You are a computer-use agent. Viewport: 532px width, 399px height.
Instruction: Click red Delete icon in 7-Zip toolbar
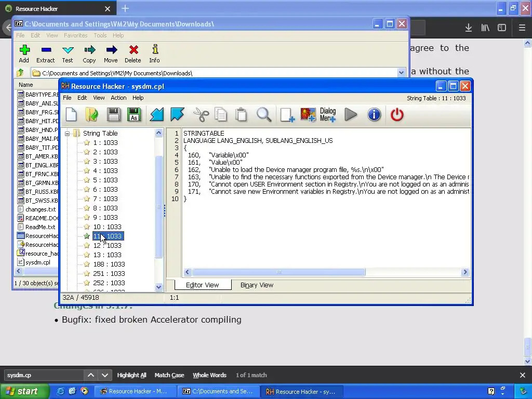(x=133, y=54)
